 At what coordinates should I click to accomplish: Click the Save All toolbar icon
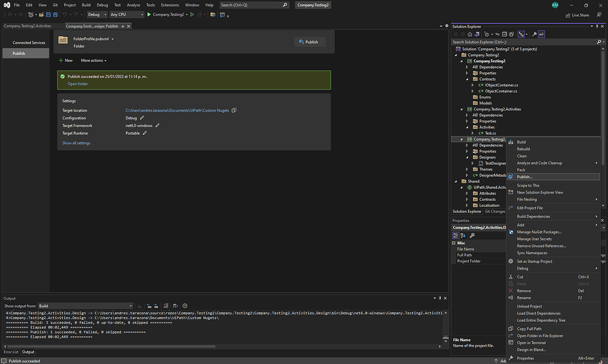click(54, 14)
